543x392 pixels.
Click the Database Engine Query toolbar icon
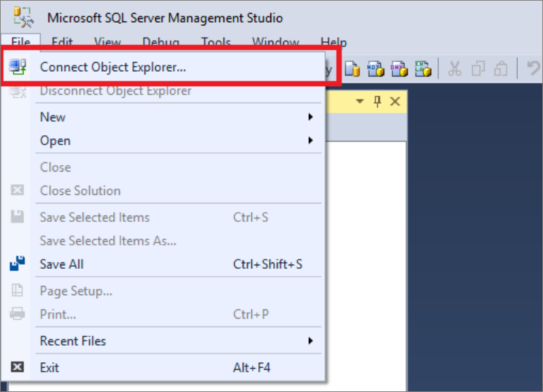pos(352,68)
